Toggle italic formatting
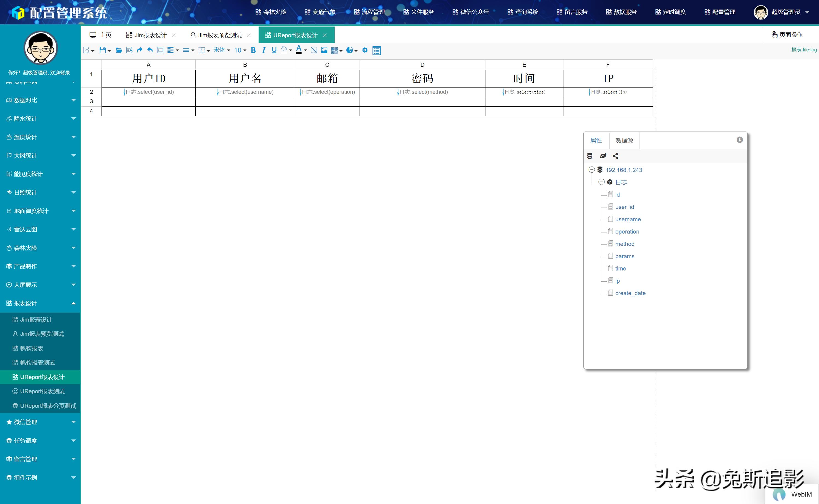The height and width of the screenshot is (504, 819). pos(264,50)
